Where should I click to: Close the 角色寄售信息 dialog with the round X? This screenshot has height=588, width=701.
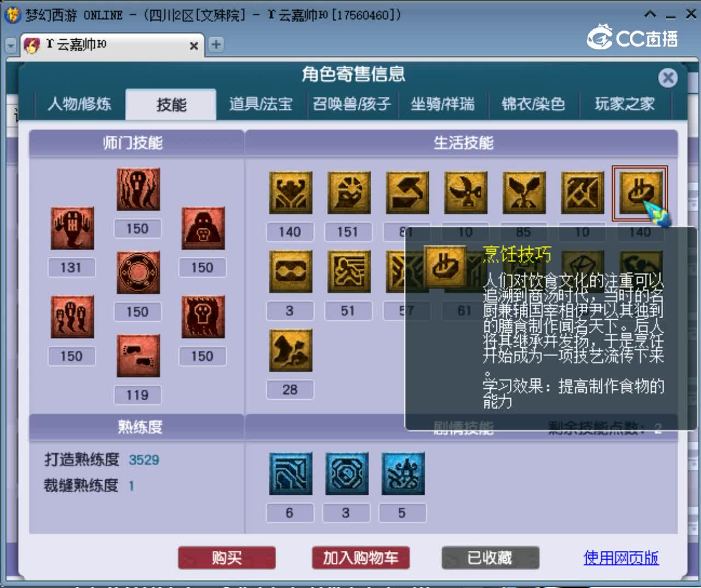point(668,78)
